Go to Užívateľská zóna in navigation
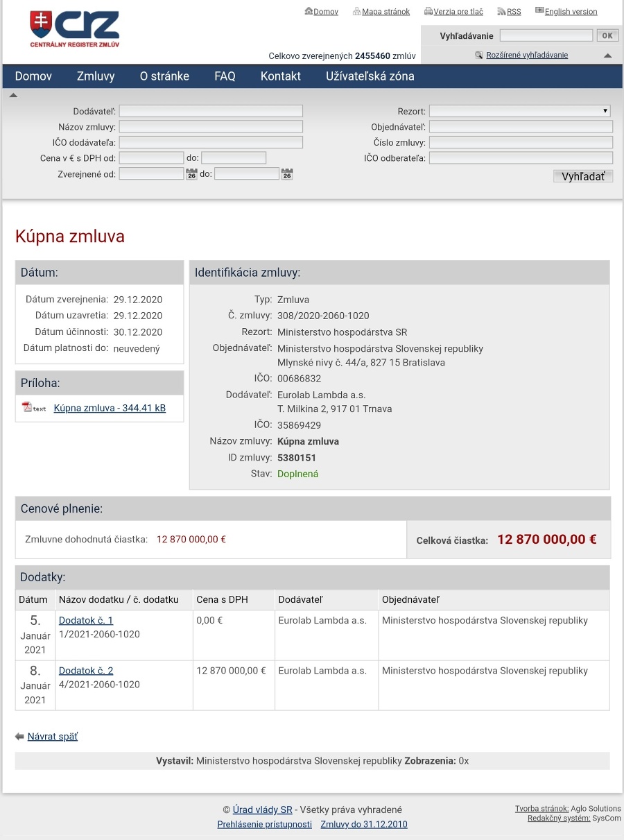 click(370, 76)
